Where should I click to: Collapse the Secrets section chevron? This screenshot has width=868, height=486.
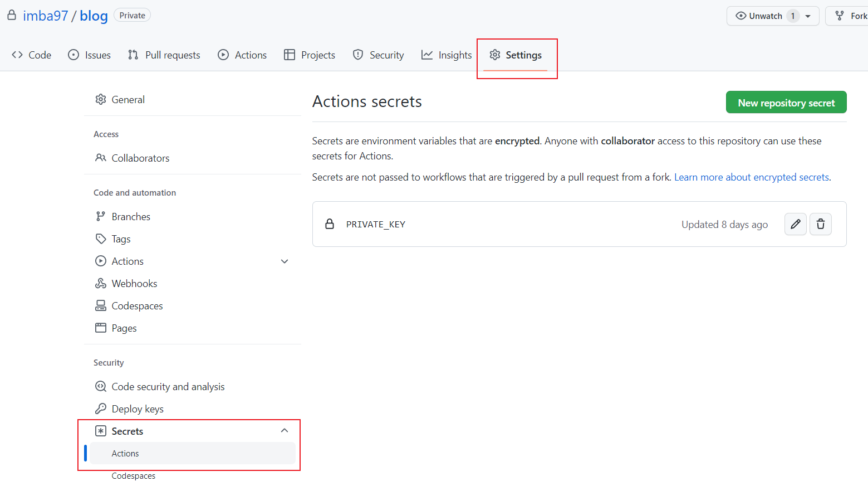point(285,431)
